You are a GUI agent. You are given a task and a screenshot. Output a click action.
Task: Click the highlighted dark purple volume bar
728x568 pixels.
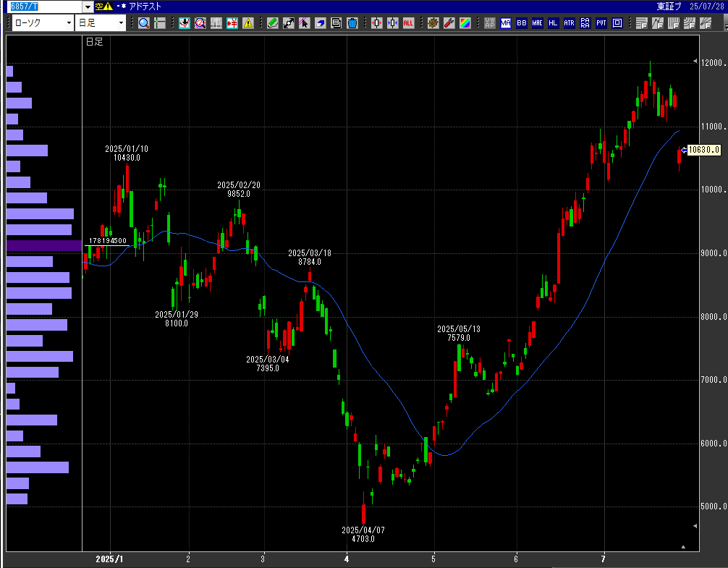tap(45, 245)
